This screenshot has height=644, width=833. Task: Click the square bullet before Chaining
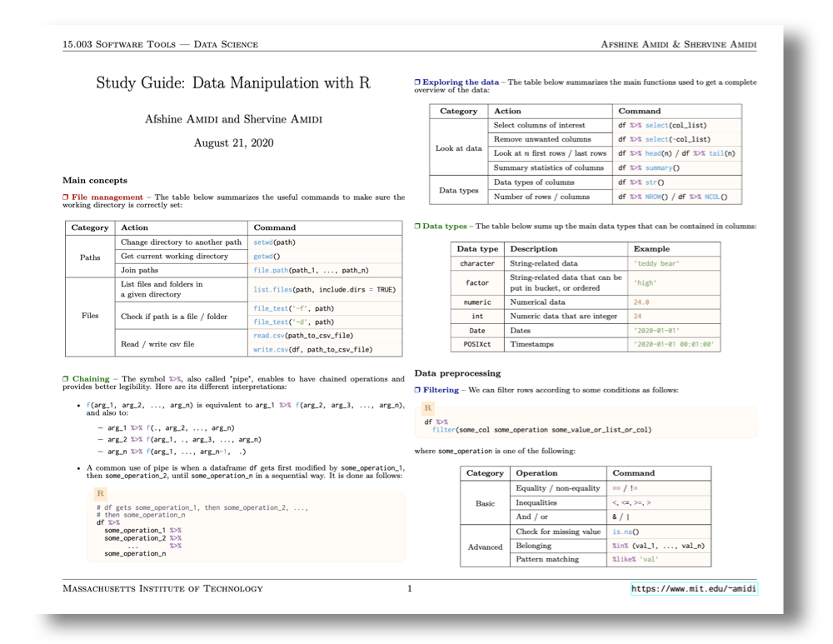pyautogui.click(x=66, y=379)
